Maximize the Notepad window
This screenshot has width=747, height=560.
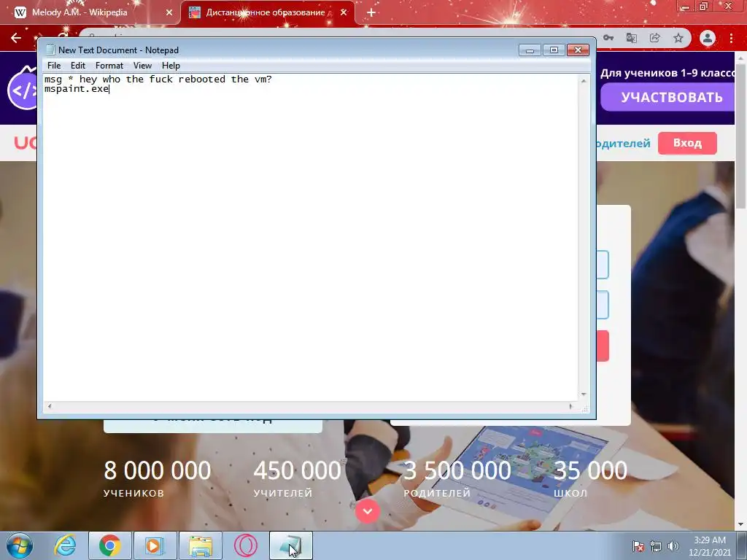coord(554,50)
